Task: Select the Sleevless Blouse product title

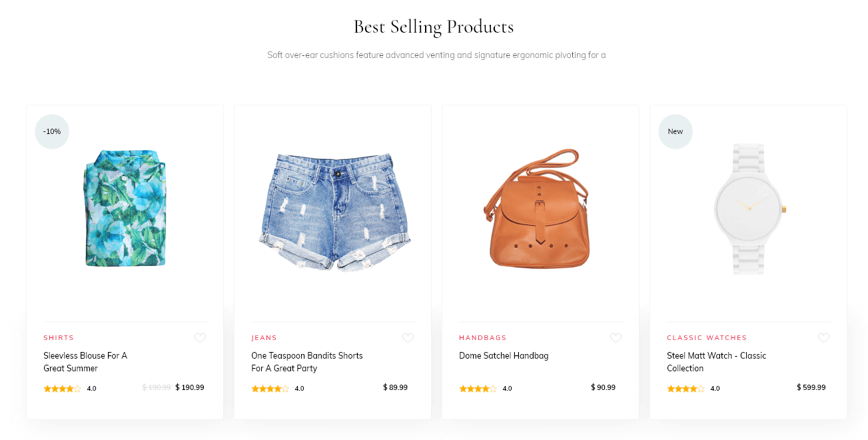Action: pos(85,361)
